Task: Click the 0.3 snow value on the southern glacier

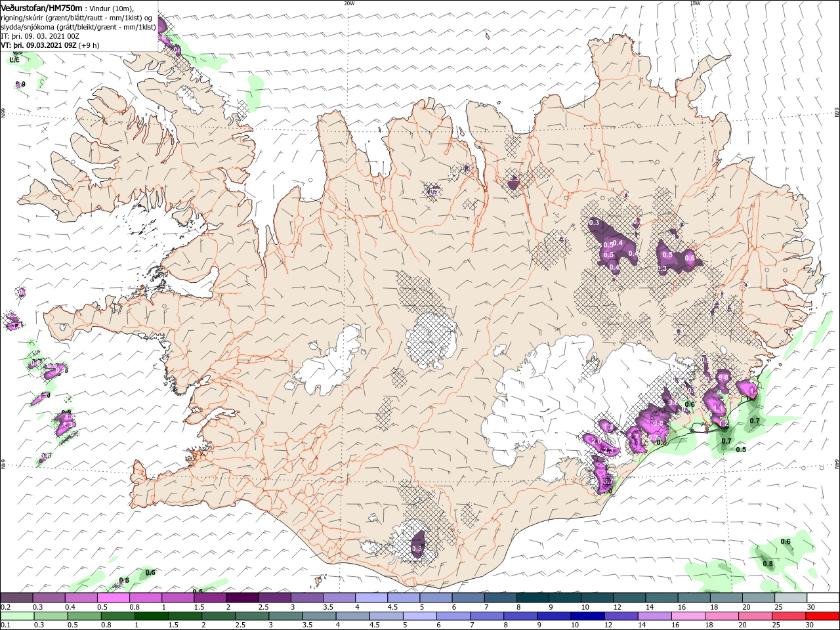Action: pos(417,549)
